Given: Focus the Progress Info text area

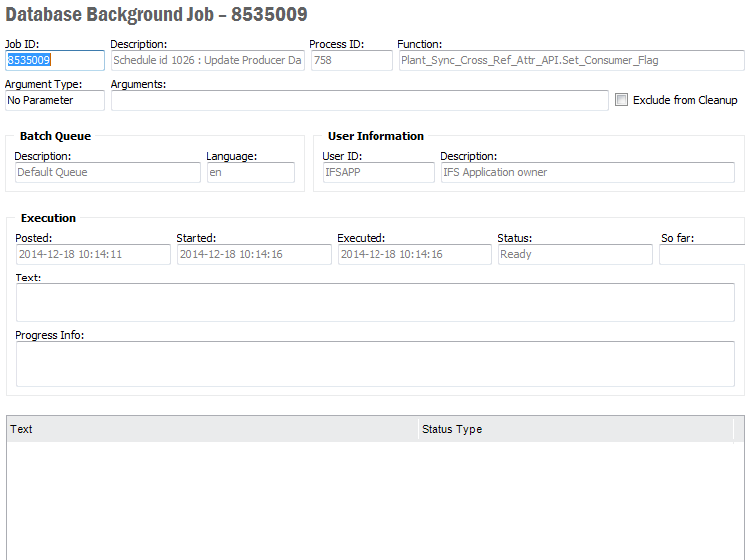Looking at the screenshot, I should click(375, 364).
